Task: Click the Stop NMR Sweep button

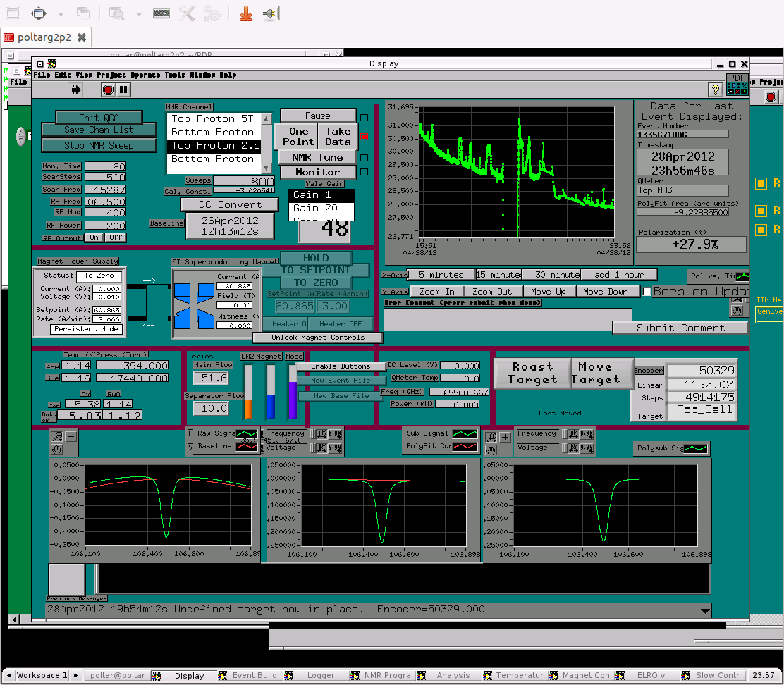Action: pyautogui.click(x=99, y=145)
